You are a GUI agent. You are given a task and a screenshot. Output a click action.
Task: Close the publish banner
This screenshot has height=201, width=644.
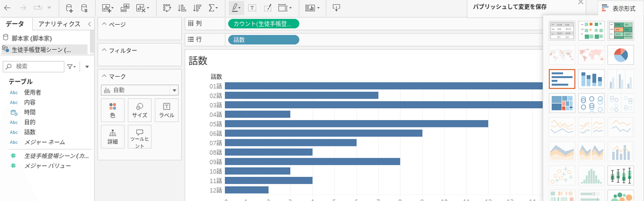click(580, 3)
